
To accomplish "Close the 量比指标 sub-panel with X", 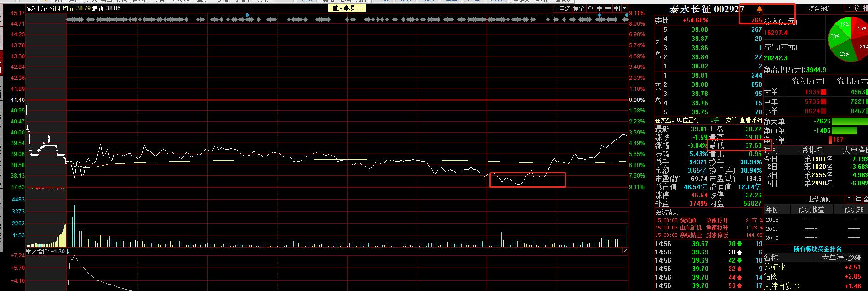I will 625,251.
